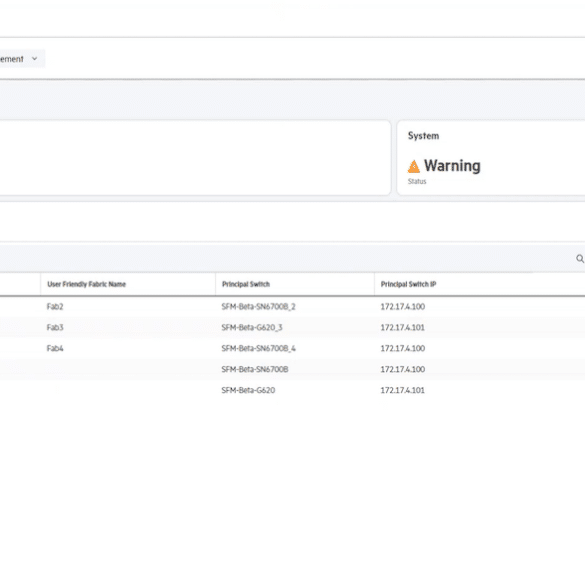Click the System card title
This screenshot has width=585, height=585.
[423, 136]
